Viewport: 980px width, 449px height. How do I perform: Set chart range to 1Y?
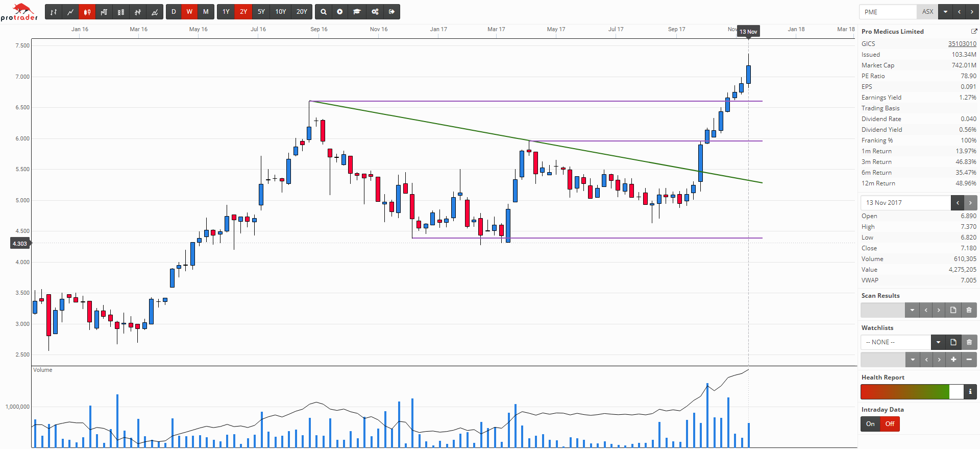226,12
